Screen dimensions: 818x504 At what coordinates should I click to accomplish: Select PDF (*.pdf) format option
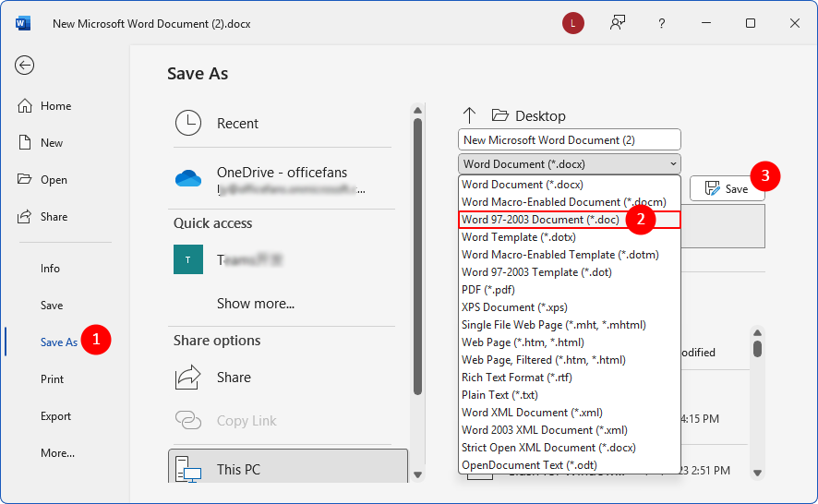pos(487,290)
